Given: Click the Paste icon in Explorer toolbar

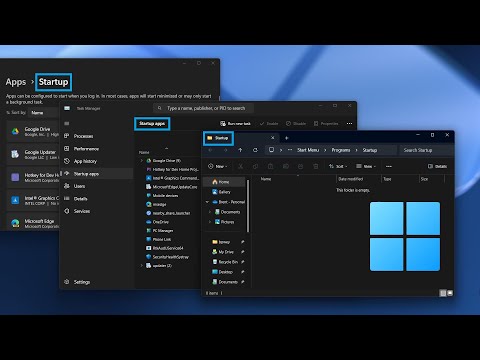Looking at the screenshot, I should tap(270, 166).
